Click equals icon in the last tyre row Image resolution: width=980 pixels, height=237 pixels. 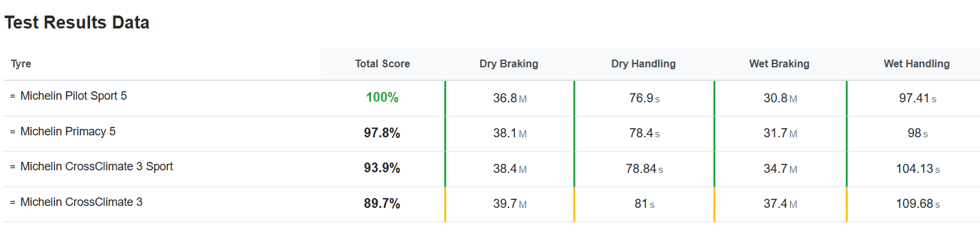(12, 203)
